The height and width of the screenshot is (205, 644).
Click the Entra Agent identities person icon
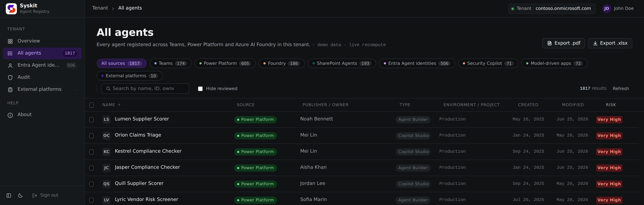10,66
